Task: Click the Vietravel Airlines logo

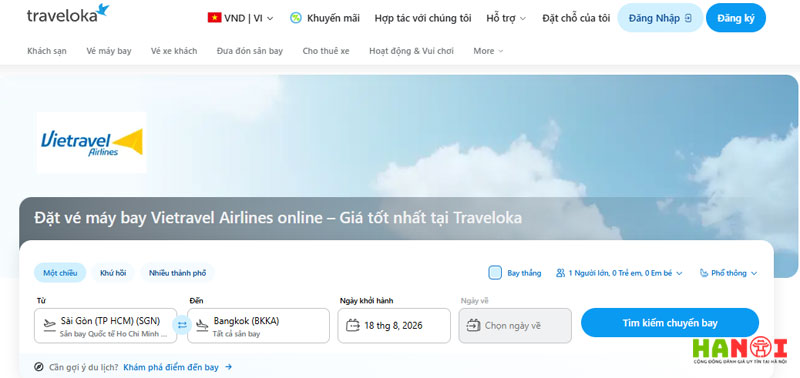Action: click(92, 143)
